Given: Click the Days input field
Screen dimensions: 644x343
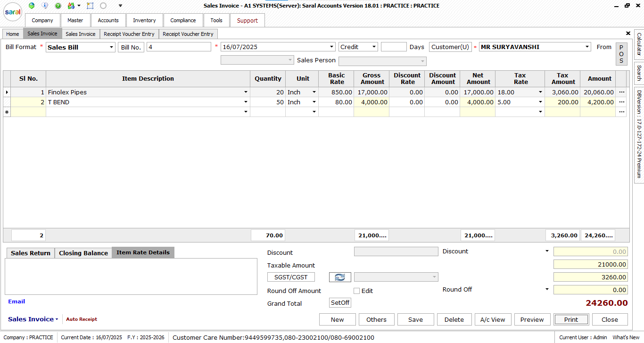Looking at the screenshot, I should tap(394, 47).
